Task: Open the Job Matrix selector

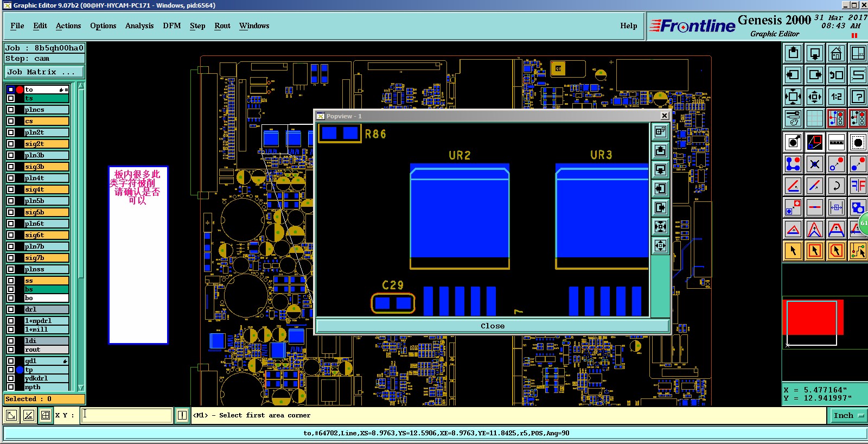Action: point(44,72)
